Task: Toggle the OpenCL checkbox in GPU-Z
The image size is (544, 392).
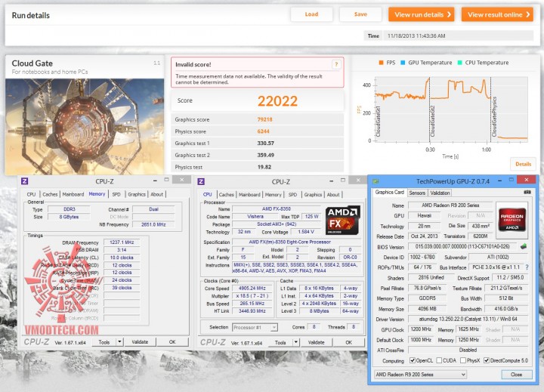Action: (413, 360)
